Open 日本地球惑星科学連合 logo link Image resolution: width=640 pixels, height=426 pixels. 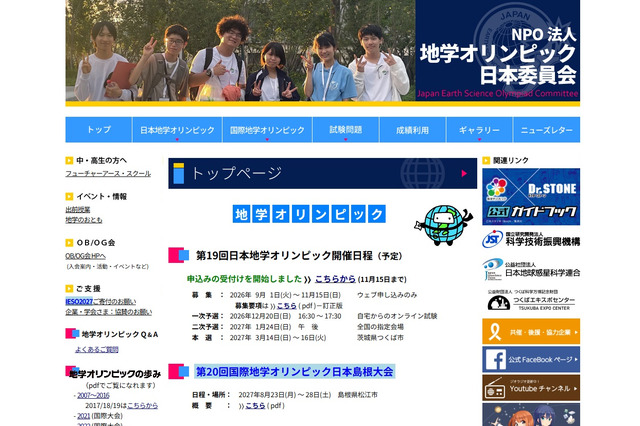click(531, 269)
